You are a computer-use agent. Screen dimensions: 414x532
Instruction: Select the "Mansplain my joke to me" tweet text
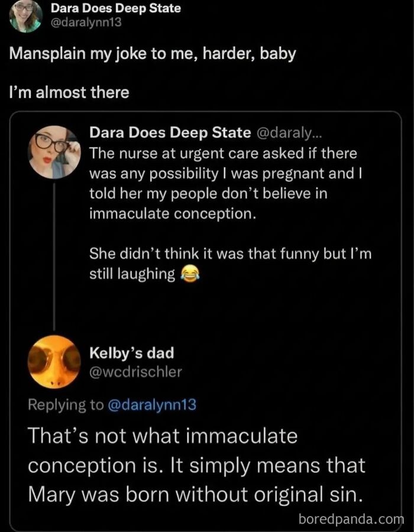tap(153, 54)
